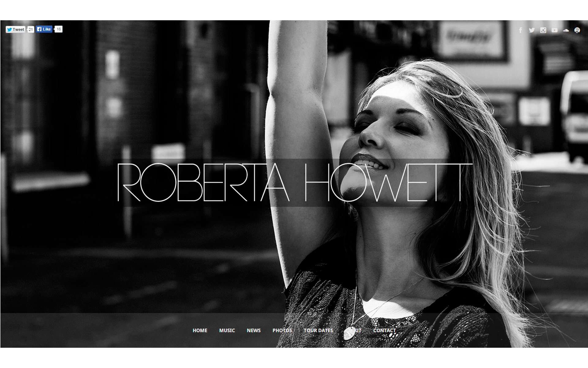The height and width of the screenshot is (368, 588).
Task: Open the Facebook page icon
Action: click(520, 30)
